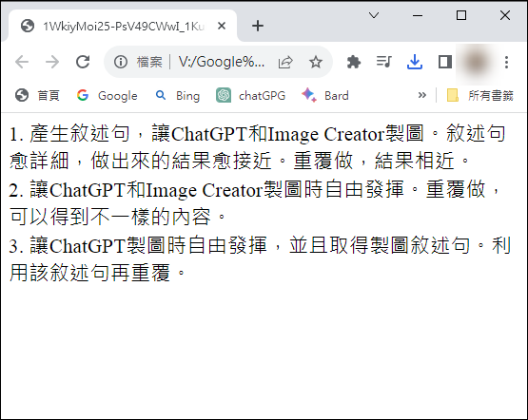Bookmark this page with the star icon
This screenshot has width=528, height=420.
[x=316, y=62]
